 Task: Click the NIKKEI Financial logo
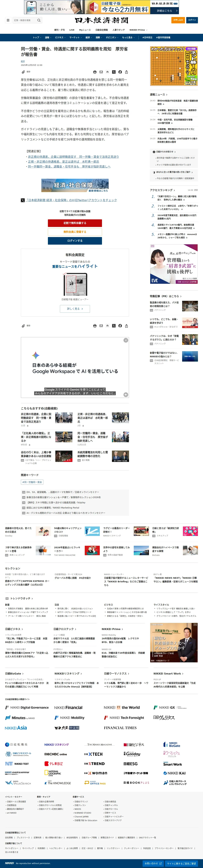pyautogui.click(x=68, y=708)
